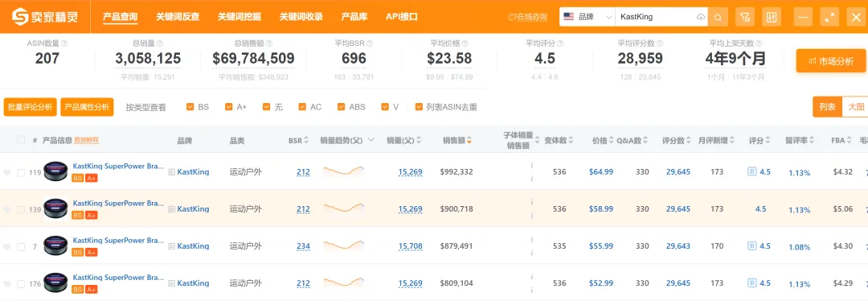Open the 数据解释 link in header
The image size is (868, 301).
(87, 140)
